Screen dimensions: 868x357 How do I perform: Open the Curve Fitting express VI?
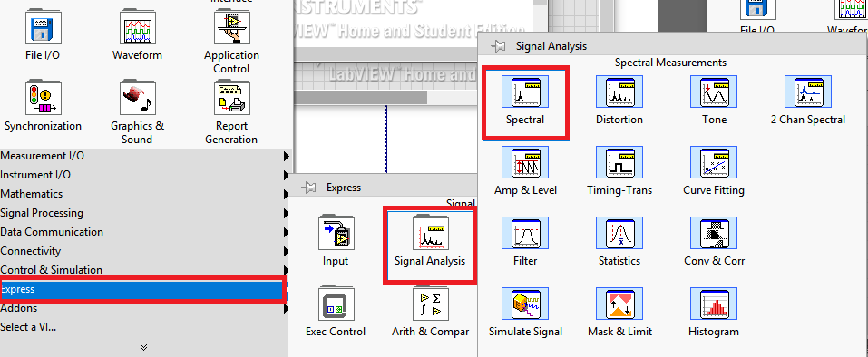pyautogui.click(x=714, y=162)
